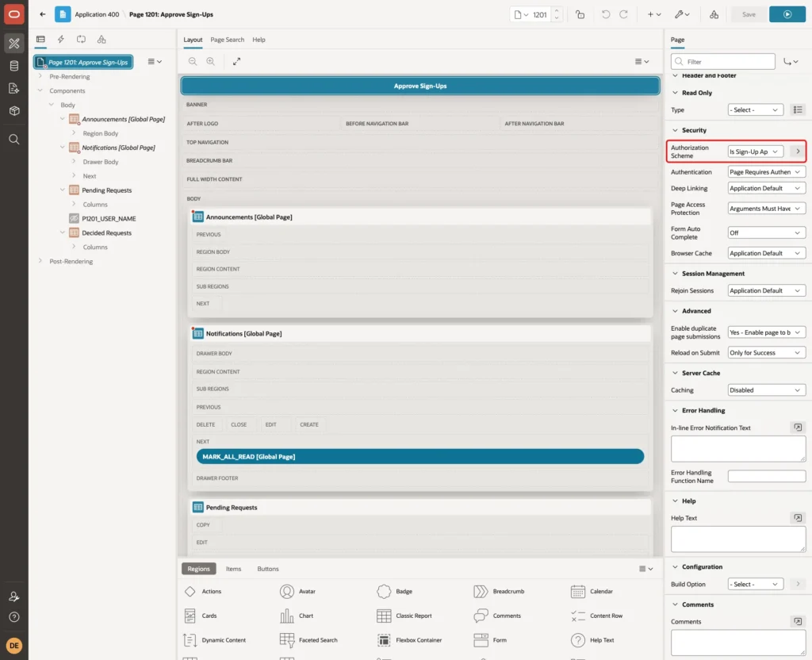Open the DE user account avatar

pyautogui.click(x=14, y=646)
